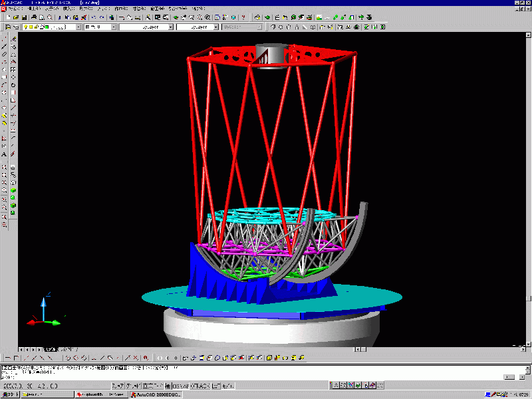Click the Paste clipboard icon
The width and height of the screenshot is (532, 399).
coord(76,17)
